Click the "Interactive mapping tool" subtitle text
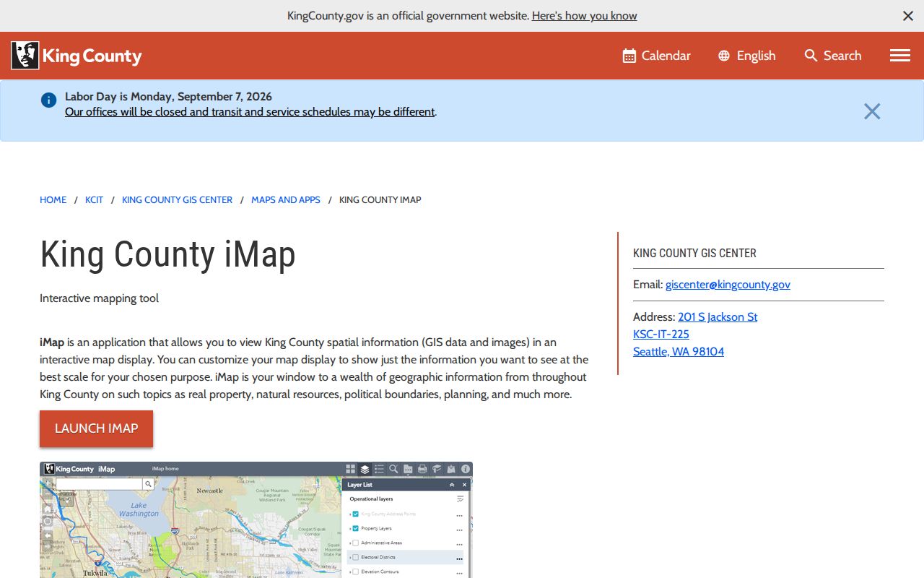Viewport: 924px width, 578px height. (x=99, y=298)
